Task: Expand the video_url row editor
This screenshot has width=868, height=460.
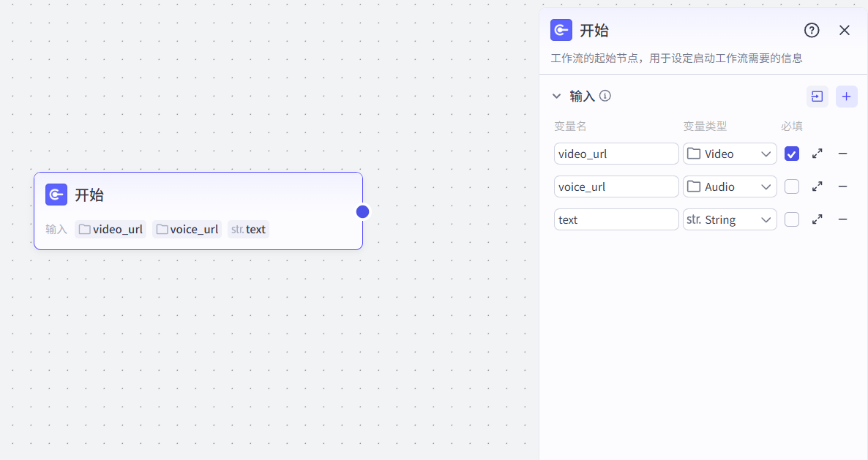Action: pyautogui.click(x=818, y=154)
